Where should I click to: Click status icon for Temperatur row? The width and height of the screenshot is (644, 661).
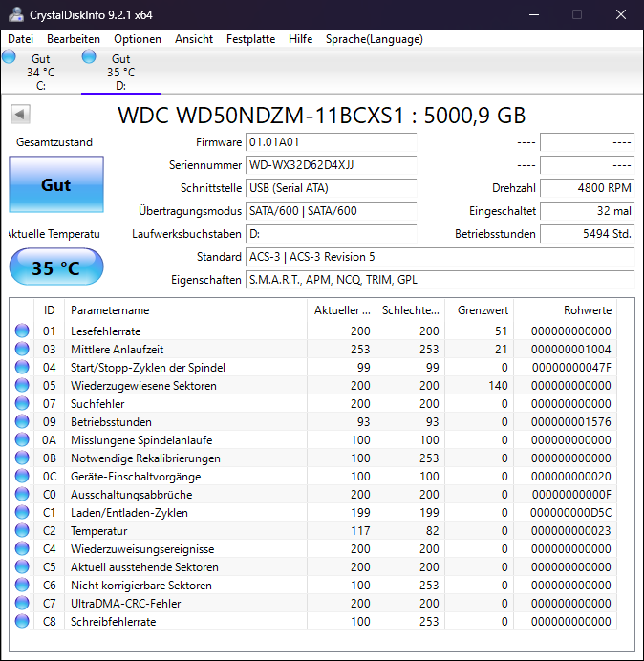coord(22,530)
